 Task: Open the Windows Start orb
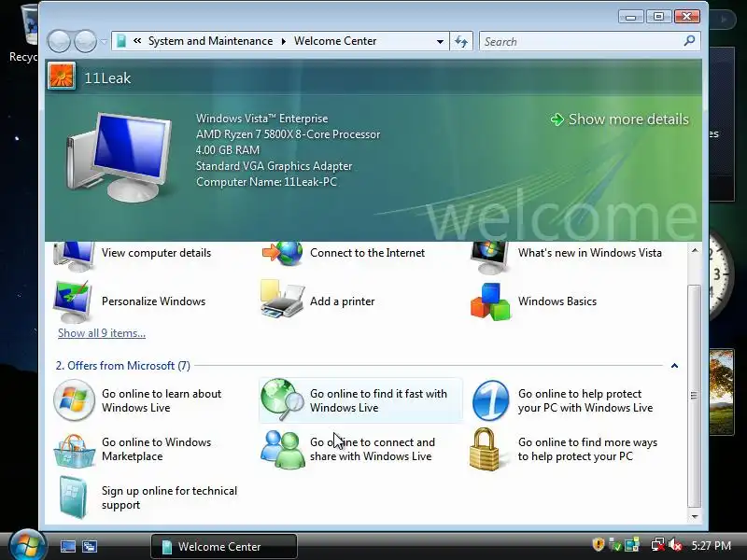coord(27,545)
